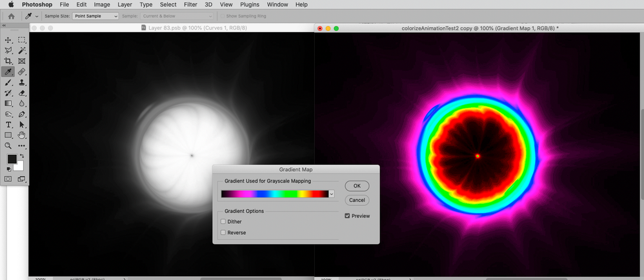Select the Move tool
The image size is (644, 280).
8,40
